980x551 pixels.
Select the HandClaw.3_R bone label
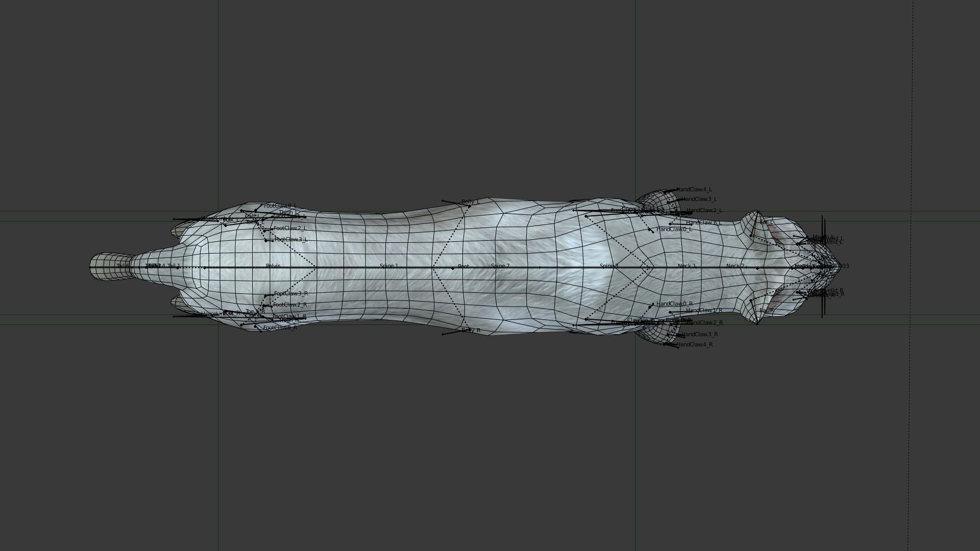[700, 334]
